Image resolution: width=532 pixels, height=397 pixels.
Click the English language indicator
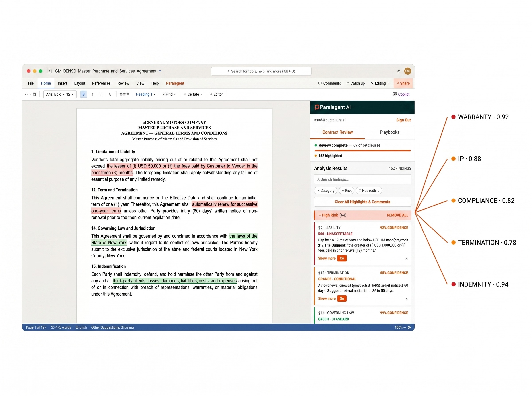point(81,327)
